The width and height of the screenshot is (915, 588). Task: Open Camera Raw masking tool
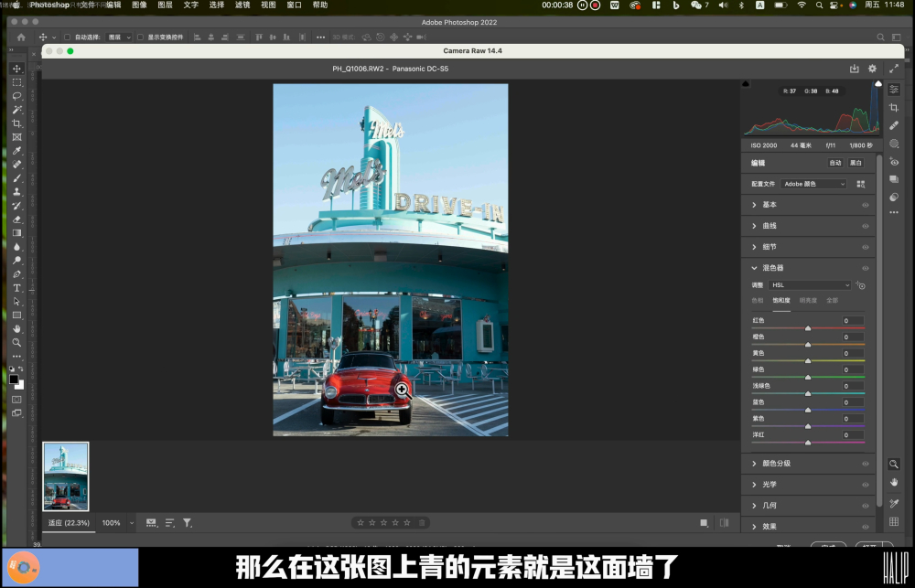pyautogui.click(x=894, y=144)
